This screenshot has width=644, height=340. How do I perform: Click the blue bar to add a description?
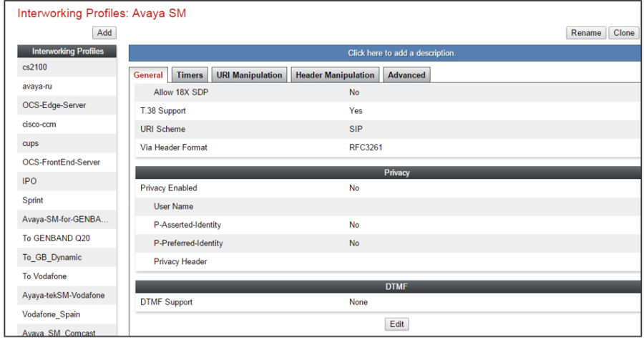tap(386, 53)
